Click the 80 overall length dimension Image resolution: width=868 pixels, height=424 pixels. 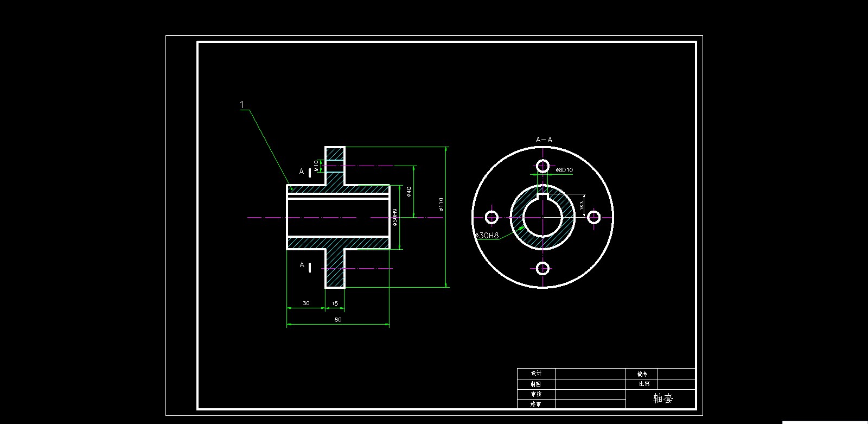tap(338, 320)
